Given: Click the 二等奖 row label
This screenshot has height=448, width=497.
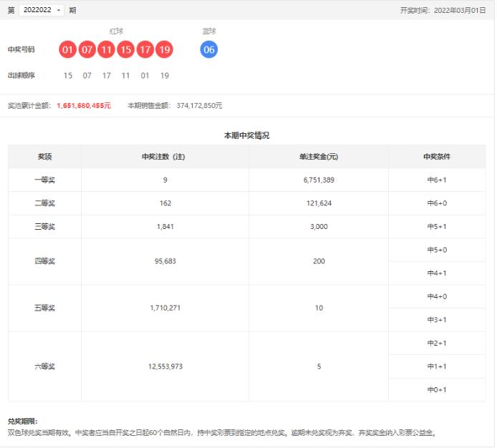Looking at the screenshot, I should pos(44,203).
